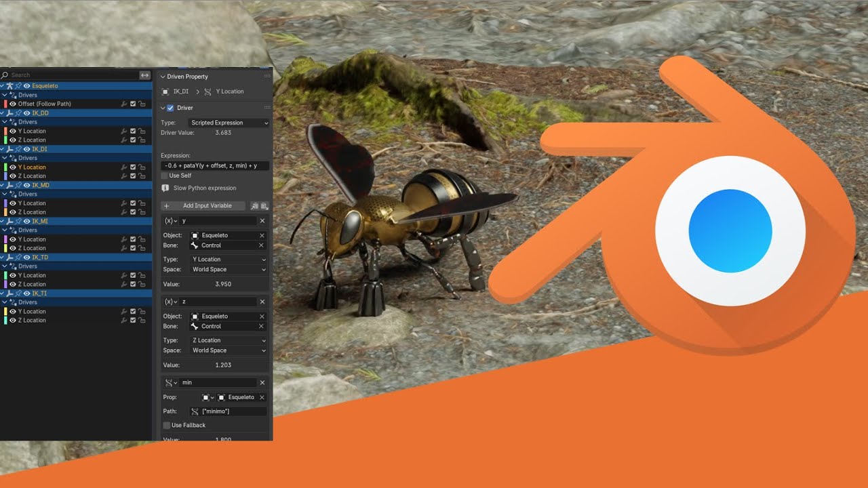Remove the y input variable with X
This screenshot has width=868, height=488.
click(x=262, y=221)
